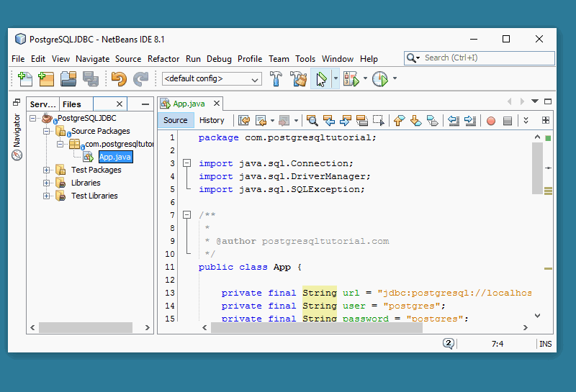Switch editor to History view
This screenshot has width=576, height=392.
coord(212,121)
